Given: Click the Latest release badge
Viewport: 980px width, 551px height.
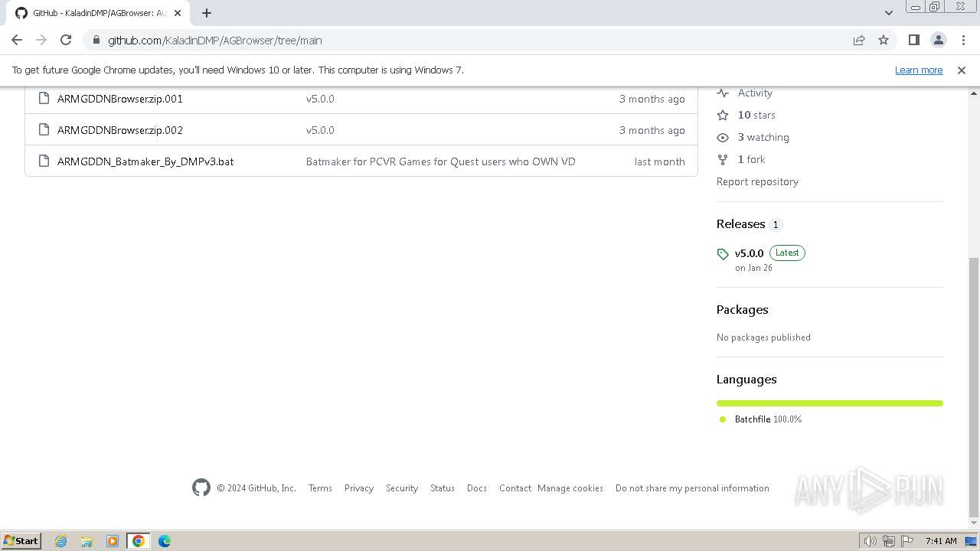Looking at the screenshot, I should pyautogui.click(x=787, y=253).
